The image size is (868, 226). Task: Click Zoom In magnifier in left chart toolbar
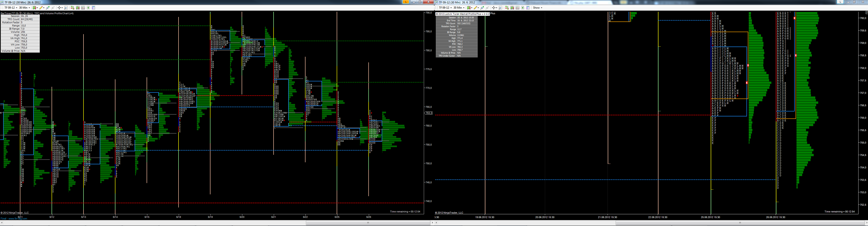pos(48,8)
